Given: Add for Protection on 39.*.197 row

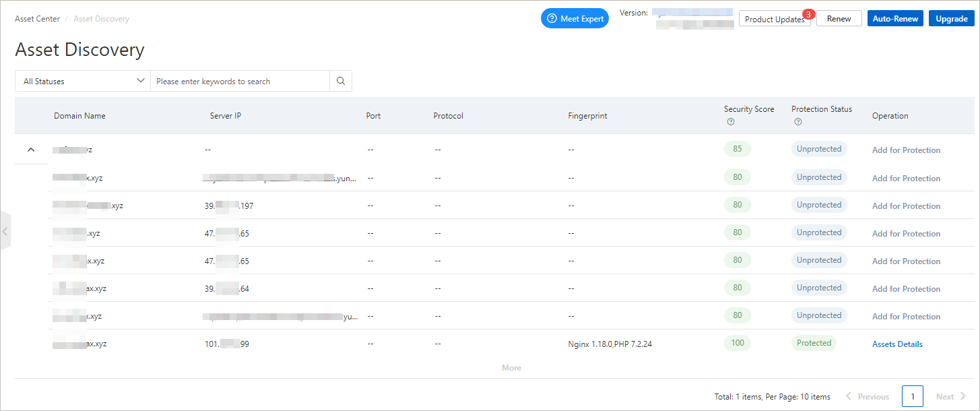Looking at the screenshot, I should pos(906,205).
